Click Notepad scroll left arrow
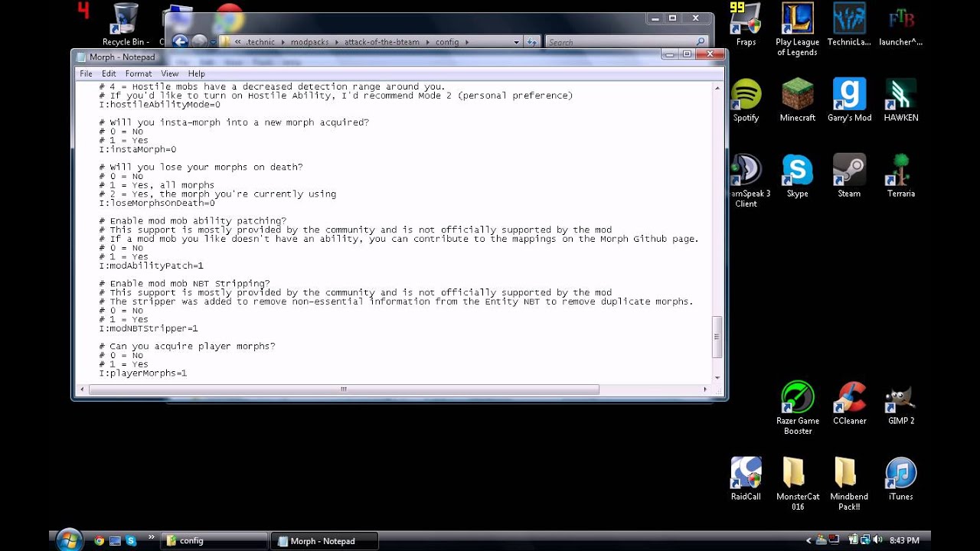The width and height of the screenshot is (980, 551). [x=82, y=389]
